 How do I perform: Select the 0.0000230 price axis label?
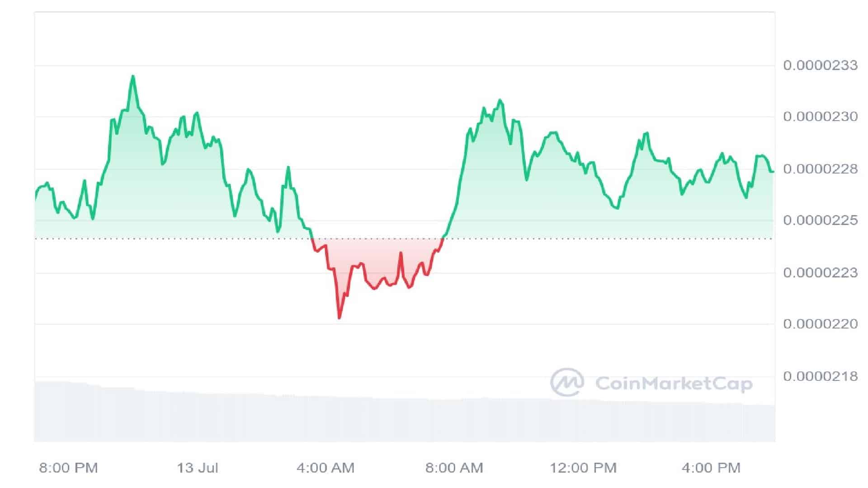click(820, 117)
